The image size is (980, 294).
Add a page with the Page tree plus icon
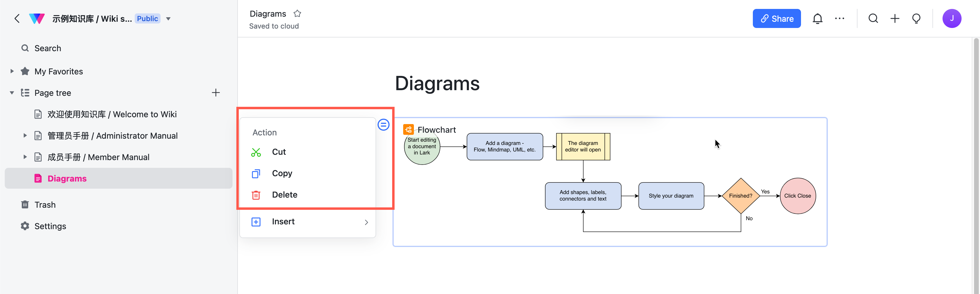point(216,93)
